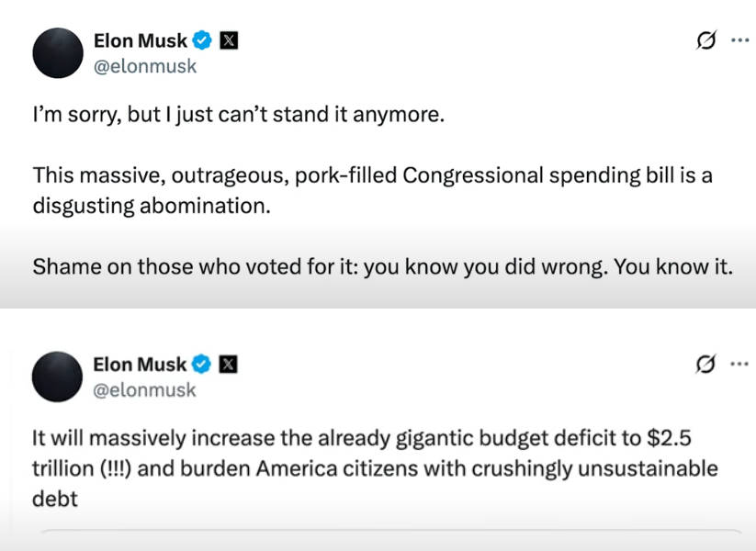Click the text "I'm sorry, but I just can't stand it anymore."
This screenshot has height=551, width=756.
click(x=239, y=115)
